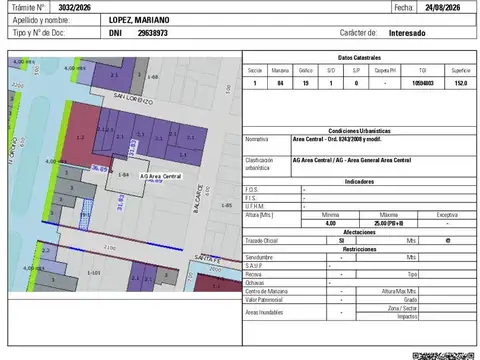Select the Máxima height value 25.00
The width and height of the screenshot is (480, 360).
389,223
